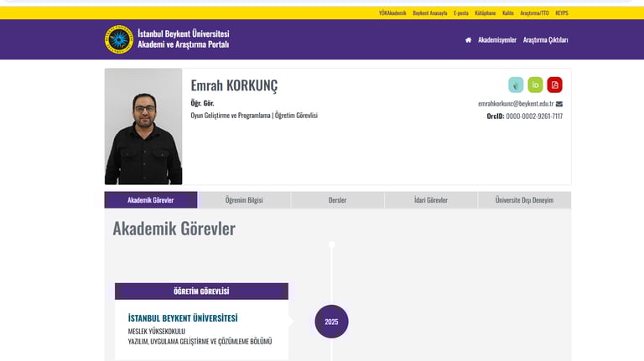This screenshot has height=361, width=644.
Task: Click the portal title İstanbul Beykent Üniversitesi
Action: (x=183, y=34)
